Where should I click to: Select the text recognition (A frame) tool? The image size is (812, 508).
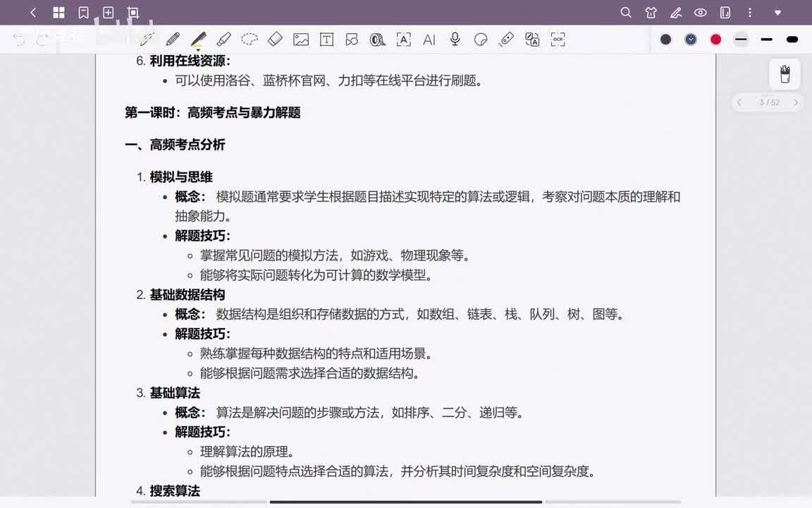click(403, 40)
